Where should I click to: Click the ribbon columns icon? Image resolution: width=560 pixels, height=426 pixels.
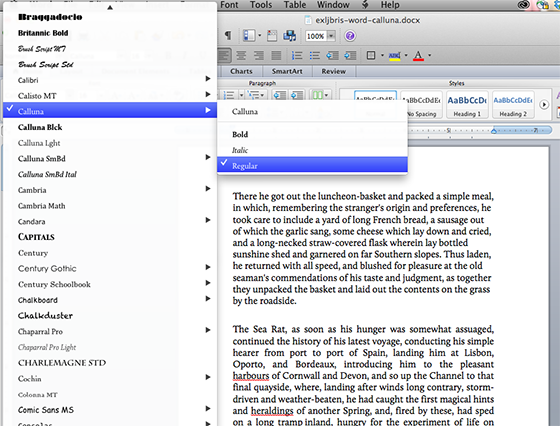click(x=318, y=95)
